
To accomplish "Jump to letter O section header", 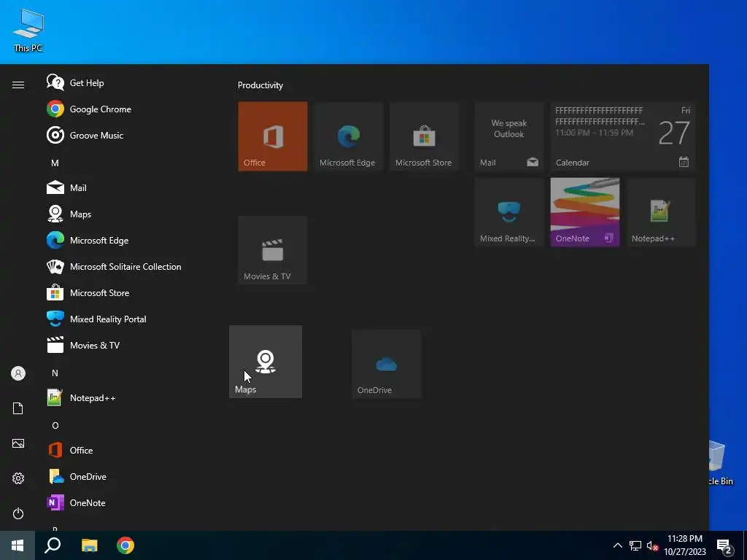I will pyautogui.click(x=55, y=425).
